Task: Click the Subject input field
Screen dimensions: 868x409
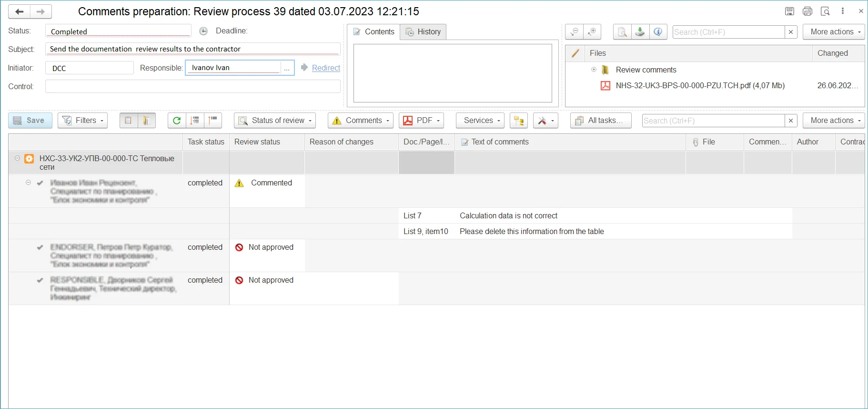Action: pos(192,49)
